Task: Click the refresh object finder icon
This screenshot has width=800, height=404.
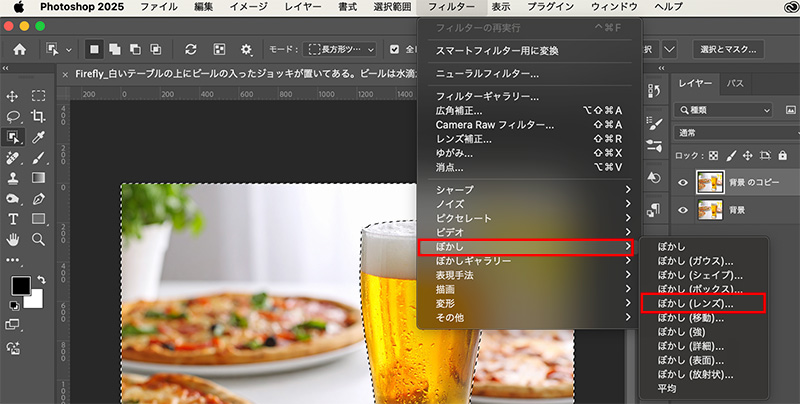Action: [191, 49]
